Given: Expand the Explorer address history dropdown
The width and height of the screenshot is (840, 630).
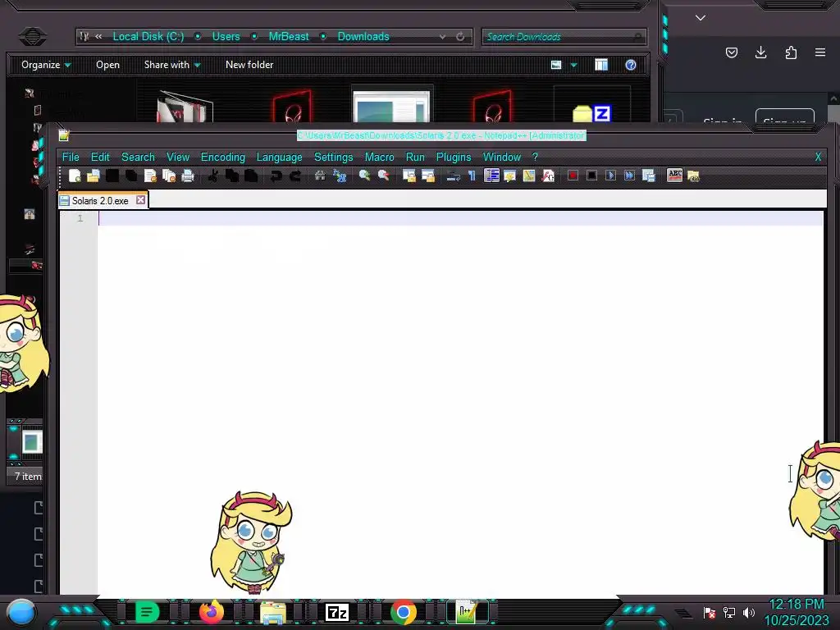Looking at the screenshot, I should (442, 36).
